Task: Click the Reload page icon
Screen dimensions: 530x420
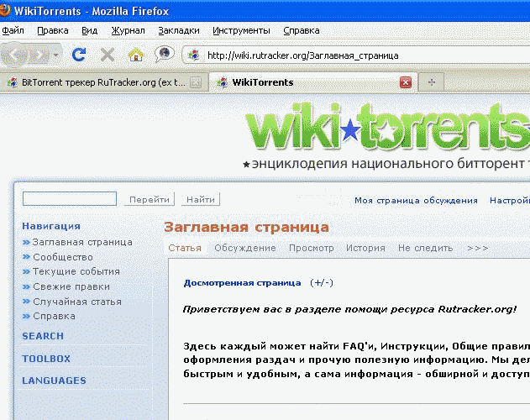Action: tap(79, 55)
